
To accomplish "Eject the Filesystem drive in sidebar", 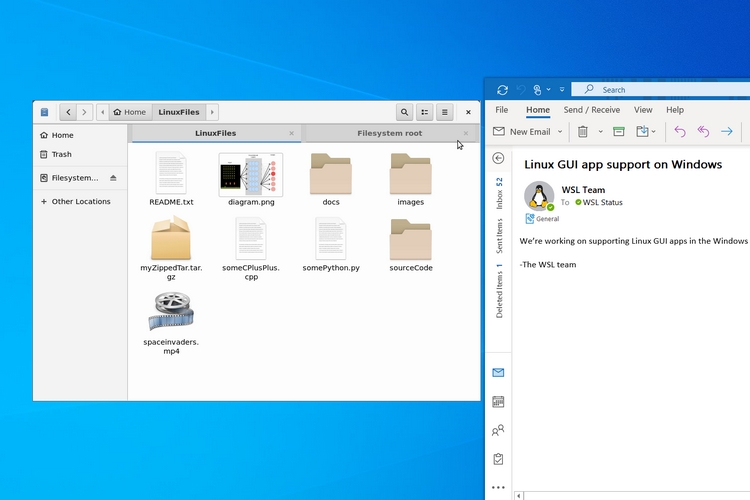I will (113, 178).
